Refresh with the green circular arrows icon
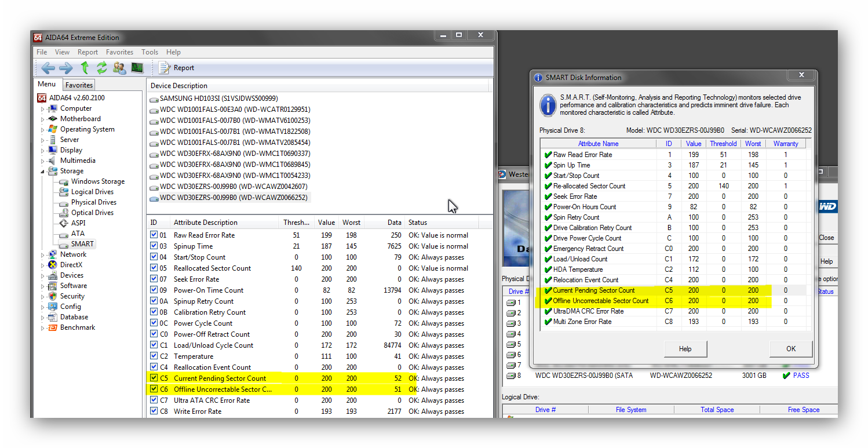Viewport: 868px width, 448px height. (102, 68)
